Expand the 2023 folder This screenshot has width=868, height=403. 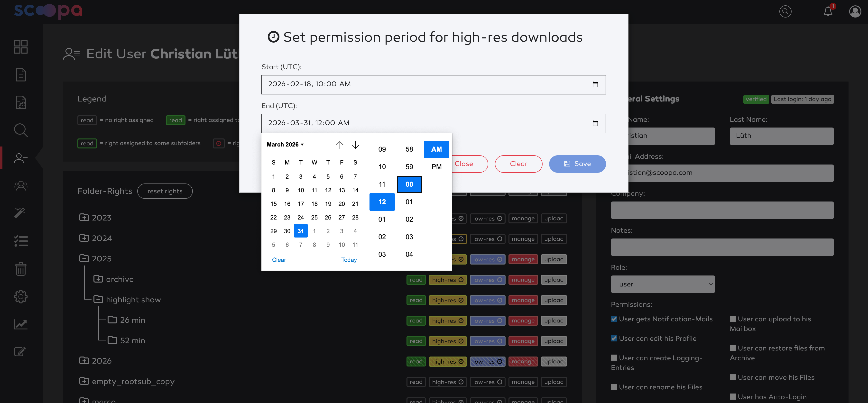click(84, 218)
